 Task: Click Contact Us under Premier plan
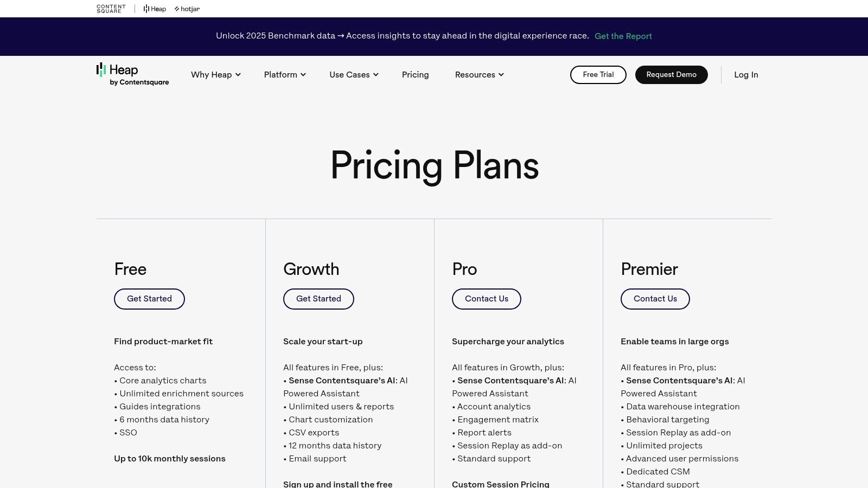(x=655, y=299)
